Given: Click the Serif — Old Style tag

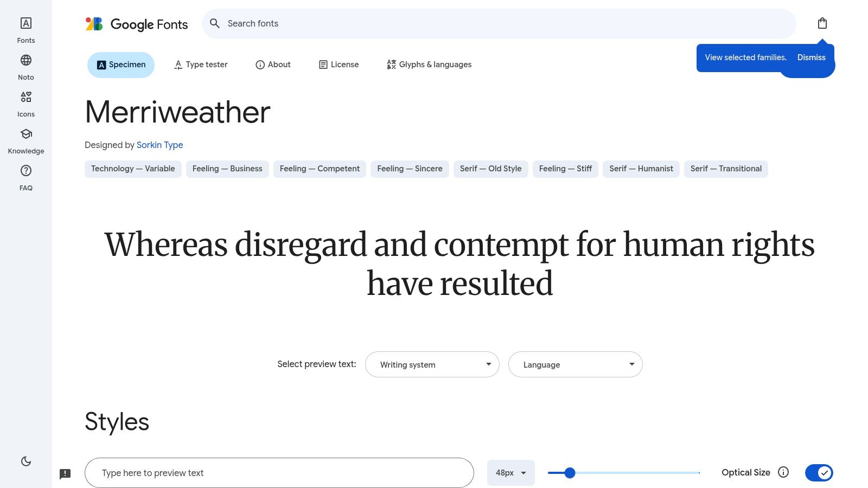Looking at the screenshot, I should [x=491, y=169].
